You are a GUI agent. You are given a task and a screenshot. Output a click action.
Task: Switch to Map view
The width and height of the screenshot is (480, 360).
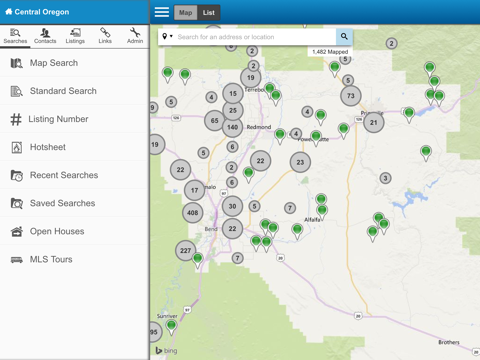click(185, 13)
